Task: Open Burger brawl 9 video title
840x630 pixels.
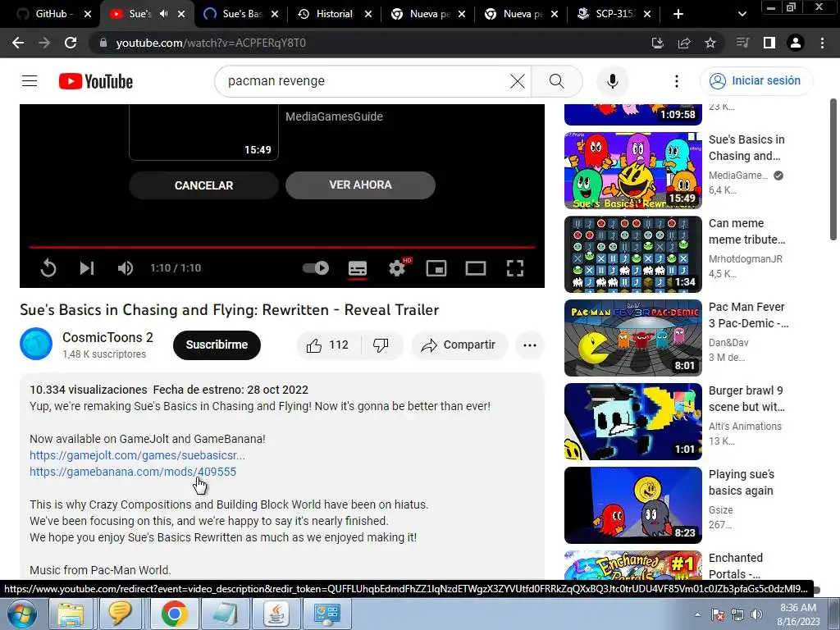Action: tap(746, 399)
